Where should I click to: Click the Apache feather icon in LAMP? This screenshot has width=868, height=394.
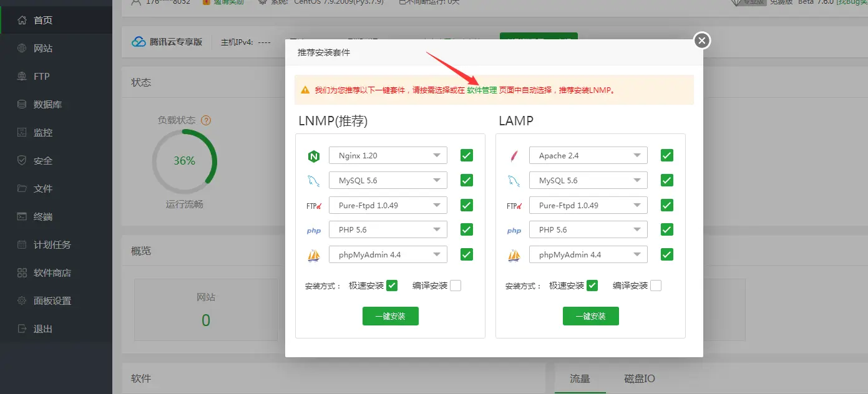coord(514,156)
